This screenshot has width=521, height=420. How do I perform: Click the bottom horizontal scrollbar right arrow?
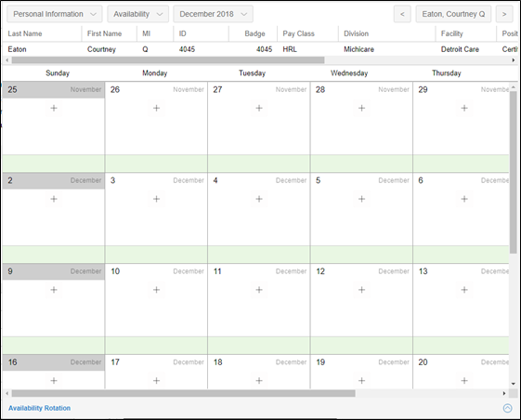pos(504,393)
